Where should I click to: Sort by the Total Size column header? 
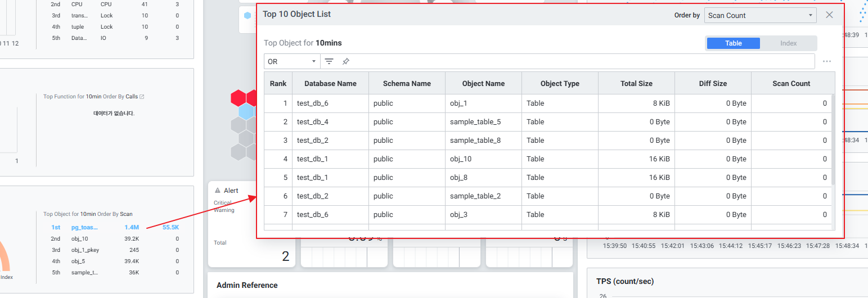click(636, 83)
